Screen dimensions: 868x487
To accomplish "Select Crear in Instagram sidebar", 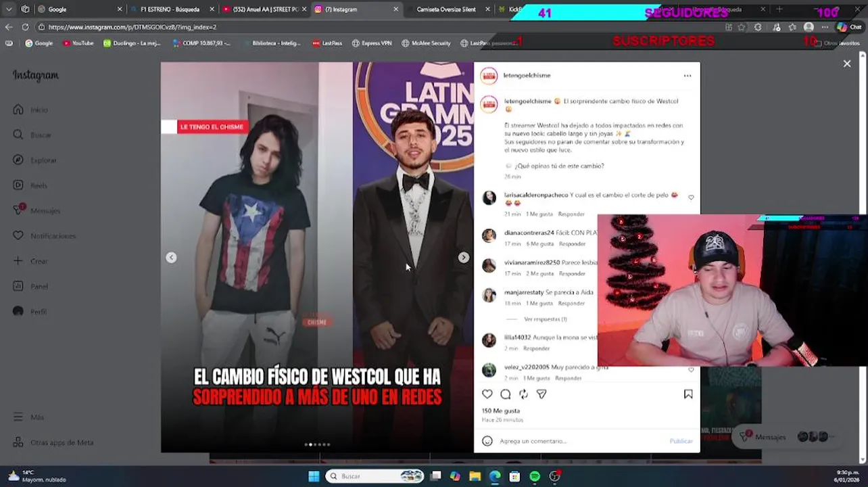I will tap(30, 261).
